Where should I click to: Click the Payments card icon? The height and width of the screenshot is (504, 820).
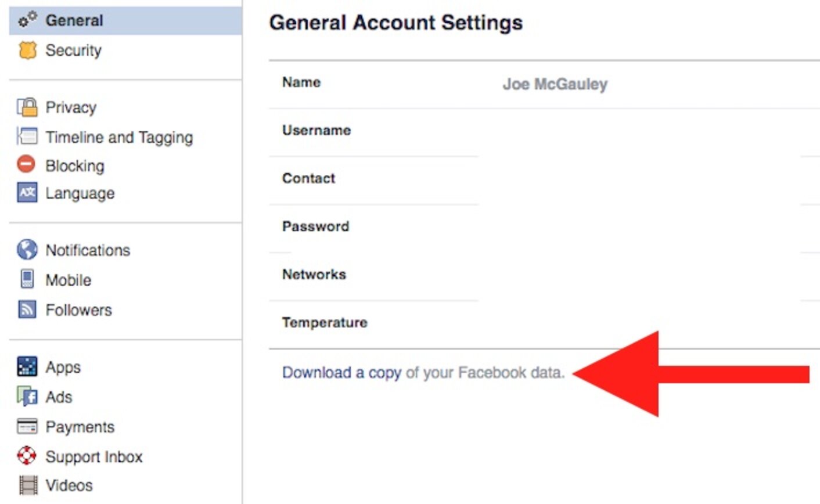click(25, 427)
